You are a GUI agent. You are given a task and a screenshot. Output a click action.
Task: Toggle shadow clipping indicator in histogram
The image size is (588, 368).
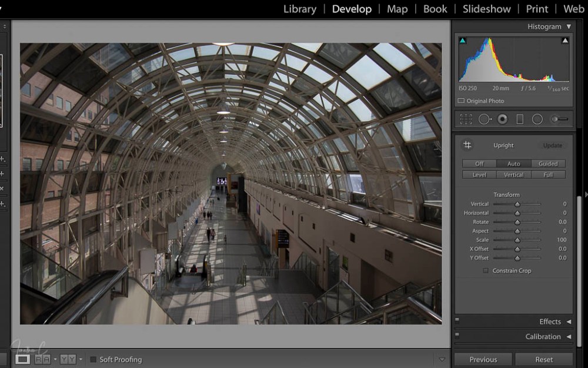pos(463,41)
